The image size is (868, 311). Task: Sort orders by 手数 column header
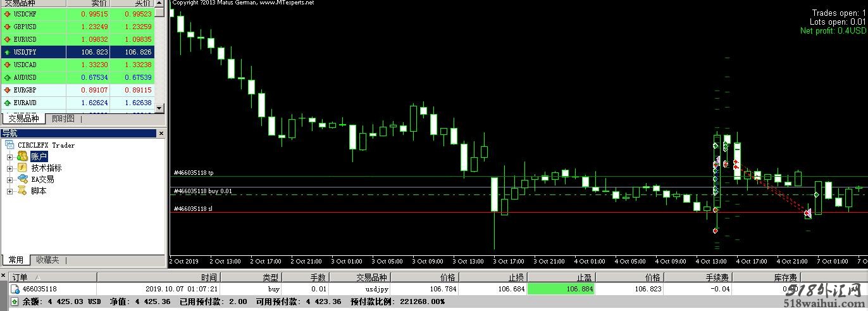305,277
